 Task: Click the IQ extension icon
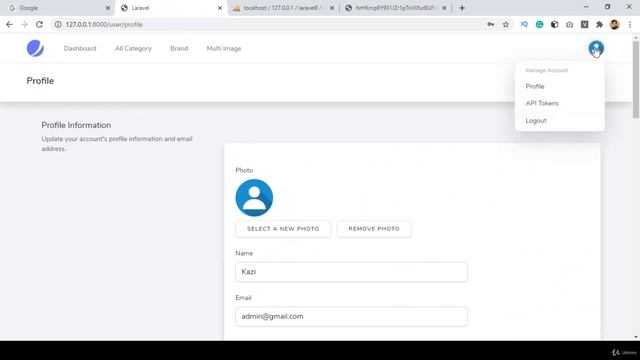click(524, 24)
